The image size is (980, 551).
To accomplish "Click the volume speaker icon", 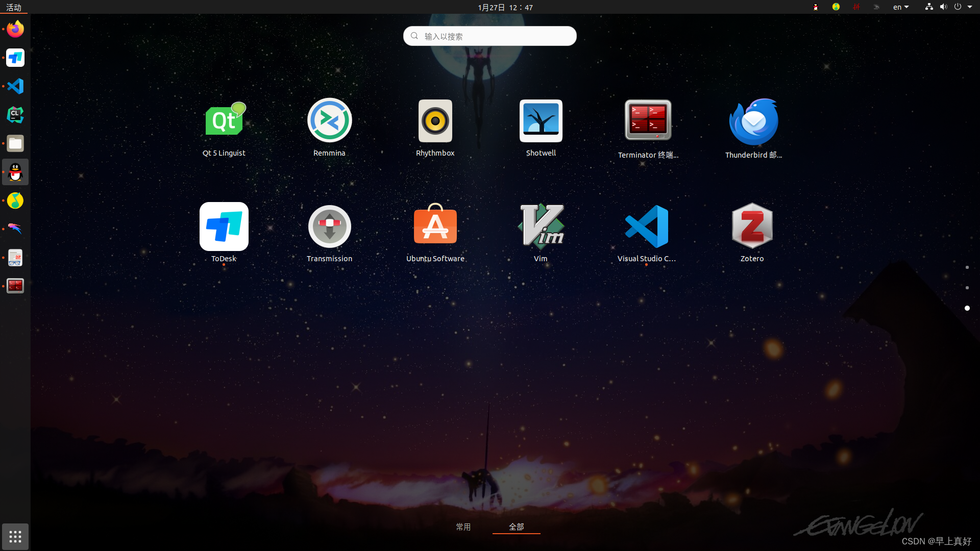I will pos(943,7).
